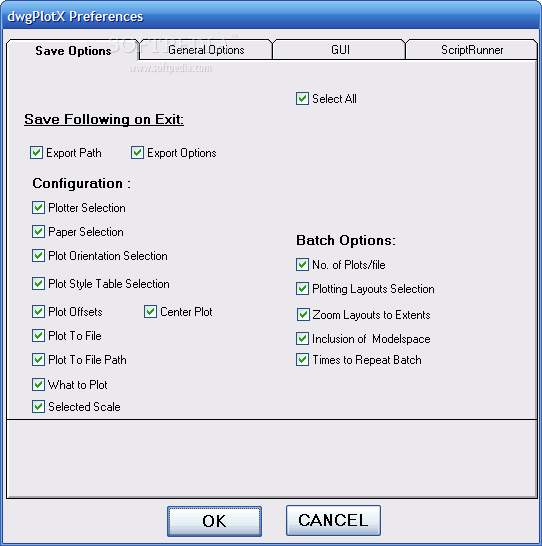The height and width of the screenshot is (546, 542).
Task: Toggle the Plot To File checkbox
Action: (x=38, y=335)
